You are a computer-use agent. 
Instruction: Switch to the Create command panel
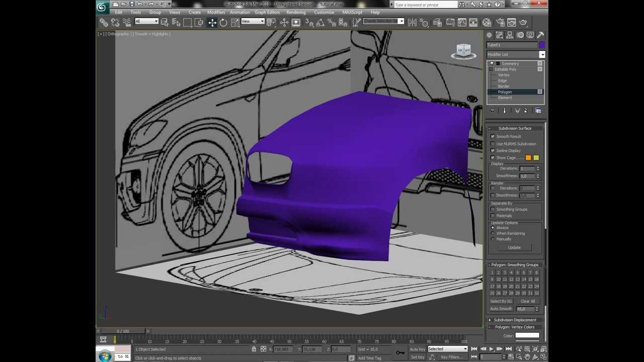pyautogui.click(x=489, y=35)
